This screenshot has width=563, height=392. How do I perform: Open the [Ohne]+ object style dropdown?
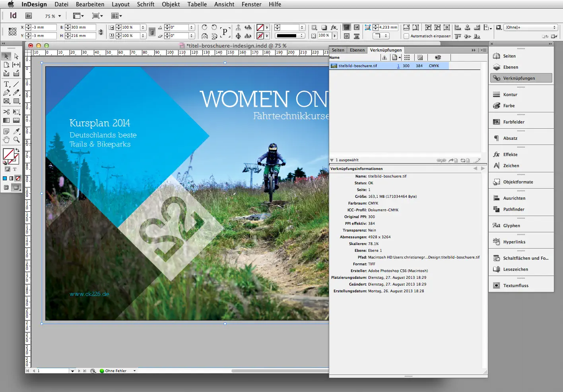click(530, 27)
